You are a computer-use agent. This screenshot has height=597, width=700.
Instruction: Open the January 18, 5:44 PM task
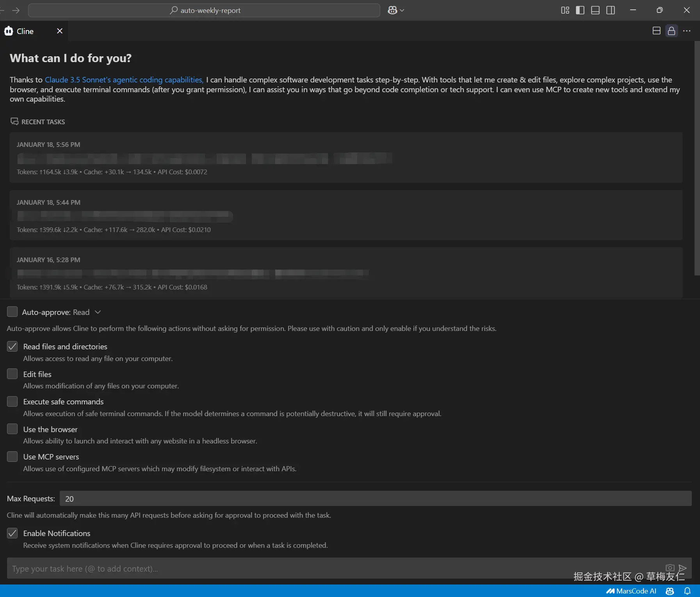346,215
